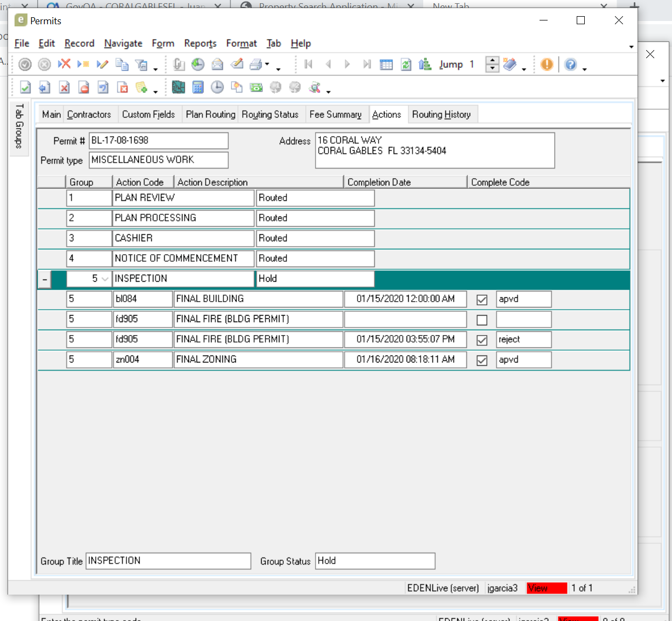This screenshot has width=672, height=621.
Task: Click the blue help question mark icon
Action: point(570,65)
